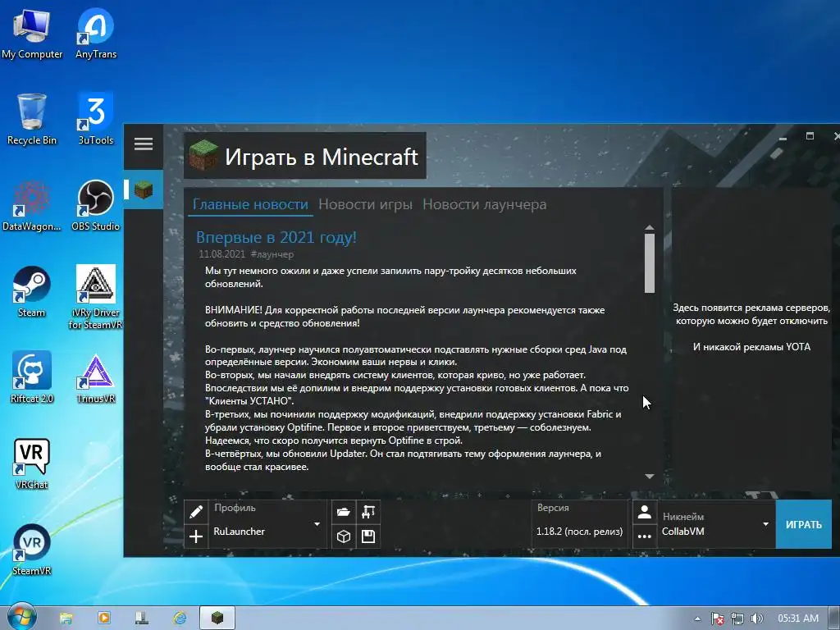
Task: Minimize the Minecraft launcher window
Action: tap(783, 137)
